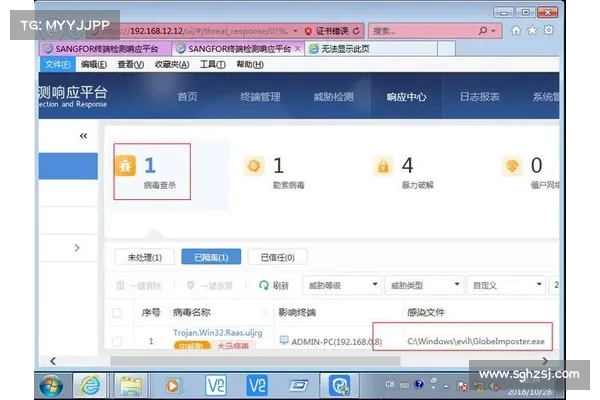
Task: Expand the 自定义 dropdown
Action: click(505, 285)
